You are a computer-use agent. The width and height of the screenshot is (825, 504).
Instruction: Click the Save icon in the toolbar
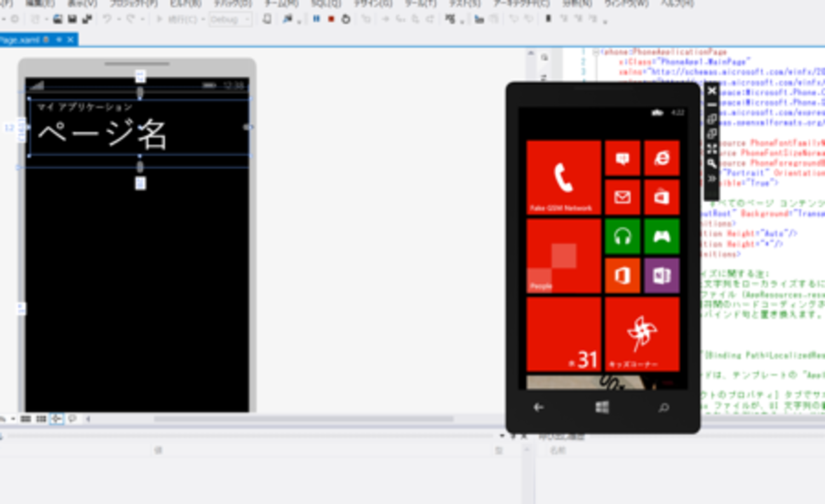click(x=72, y=20)
